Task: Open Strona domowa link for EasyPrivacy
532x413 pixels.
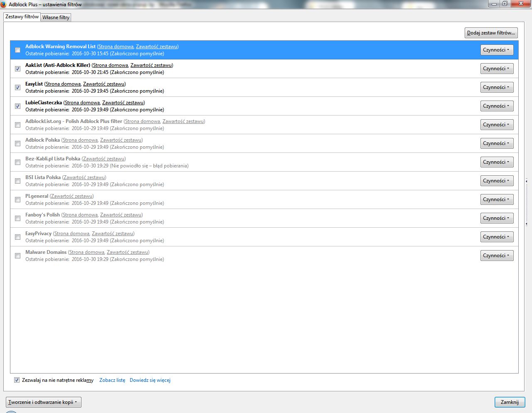Action: [71, 234]
